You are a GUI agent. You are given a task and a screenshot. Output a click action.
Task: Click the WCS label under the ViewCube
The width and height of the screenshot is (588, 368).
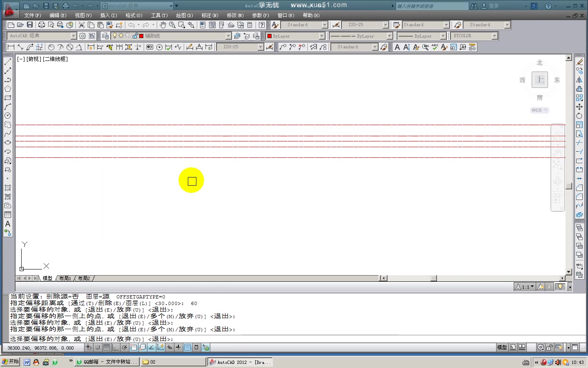[537, 110]
